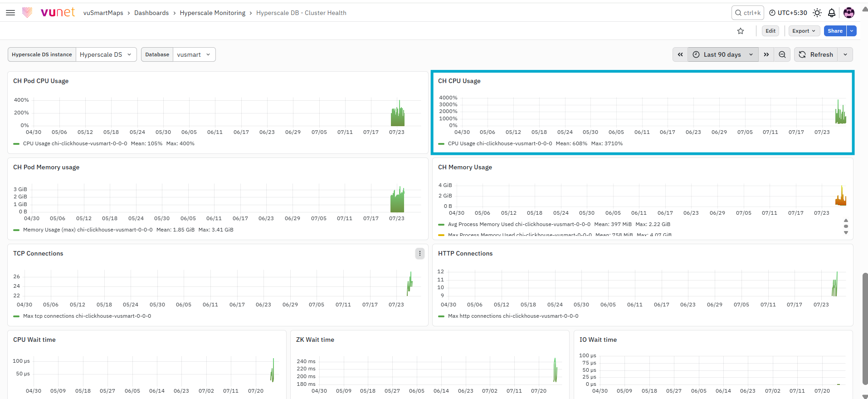Screen dimensions: 868x399
Task: Expand the Refresh interval dropdown arrow
Action: coord(845,54)
